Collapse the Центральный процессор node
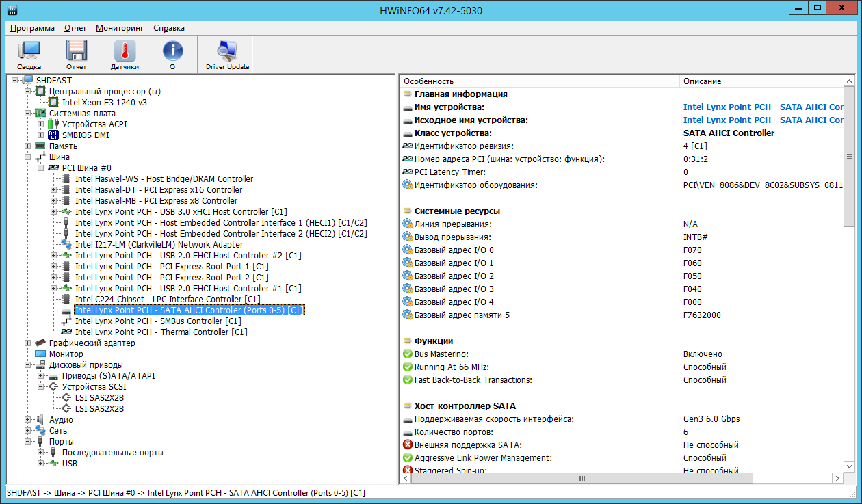Viewport: 862px width, 504px height. (28, 92)
